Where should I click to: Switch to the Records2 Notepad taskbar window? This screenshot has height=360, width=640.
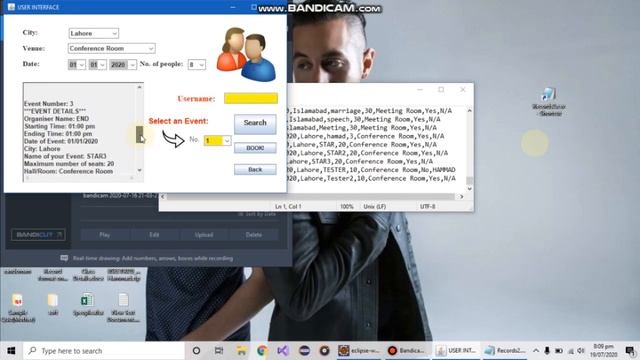[504, 351]
